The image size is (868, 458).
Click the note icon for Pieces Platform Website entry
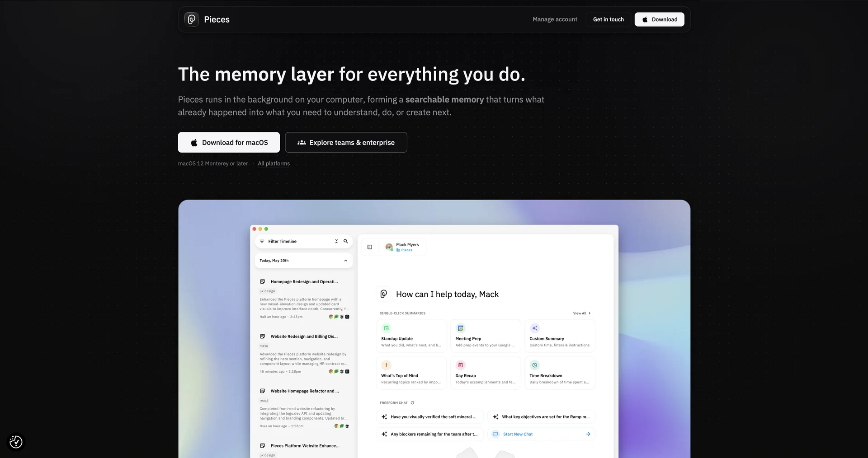click(x=263, y=446)
